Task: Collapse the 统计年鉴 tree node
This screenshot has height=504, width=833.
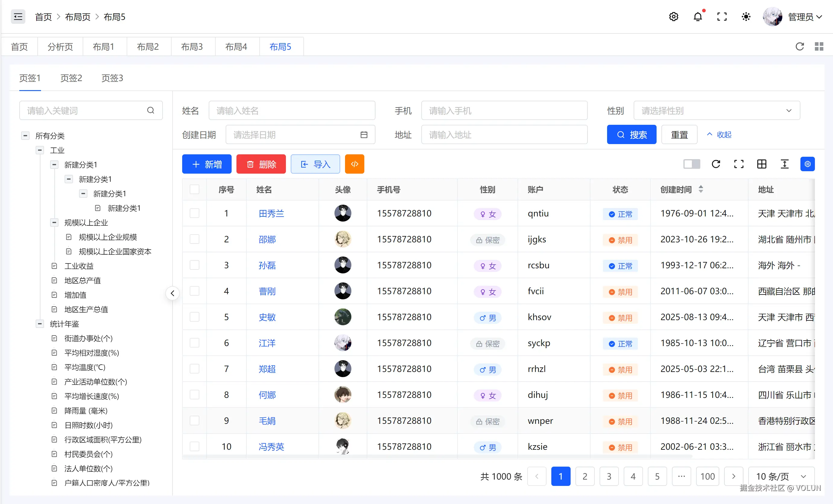Action: pos(40,324)
